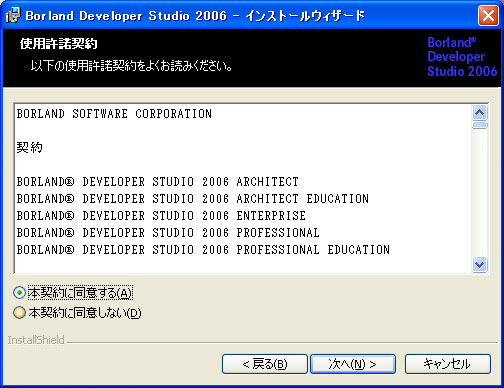Click the line ending in 2006 PROFESSIONAL

pos(168,233)
